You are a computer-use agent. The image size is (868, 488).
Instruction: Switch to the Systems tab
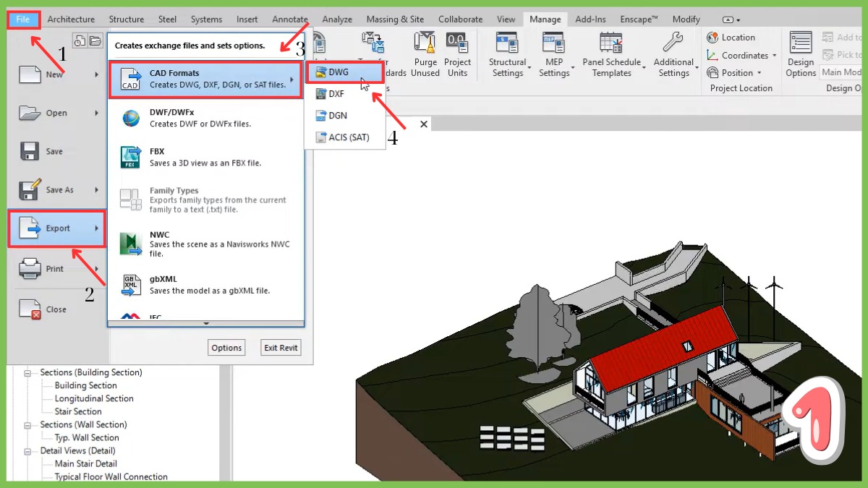207,20
